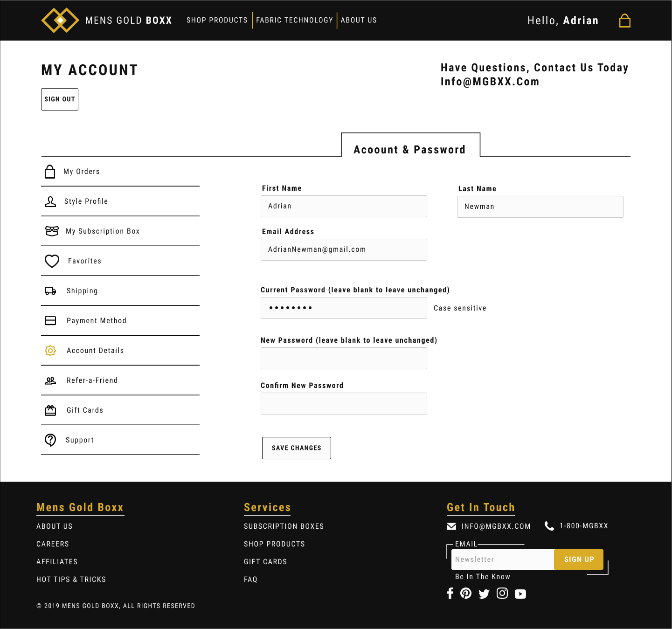Click the Support question mark icon
The image size is (672, 629).
tap(50, 440)
